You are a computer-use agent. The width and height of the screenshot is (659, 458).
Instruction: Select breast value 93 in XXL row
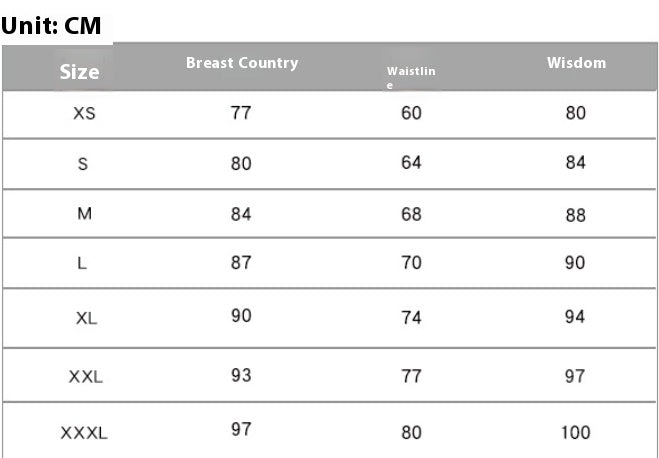(241, 376)
